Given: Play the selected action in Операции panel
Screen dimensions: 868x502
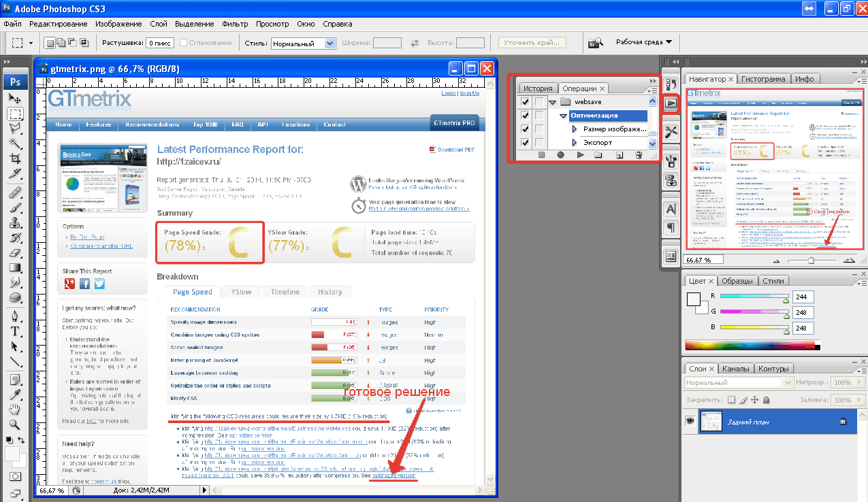Looking at the screenshot, I should pyautogui.click(x=580, y=155).
